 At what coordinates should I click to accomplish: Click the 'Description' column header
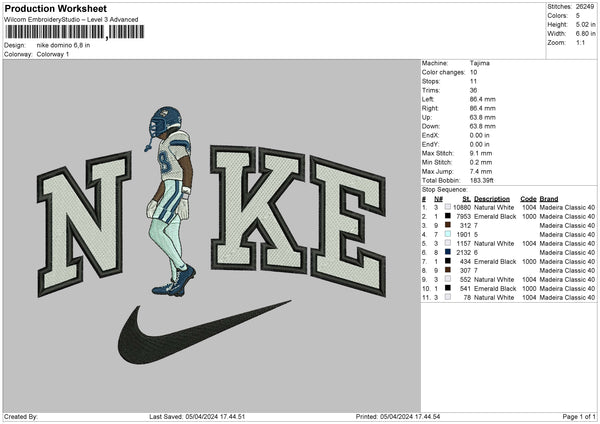[492, 199]
